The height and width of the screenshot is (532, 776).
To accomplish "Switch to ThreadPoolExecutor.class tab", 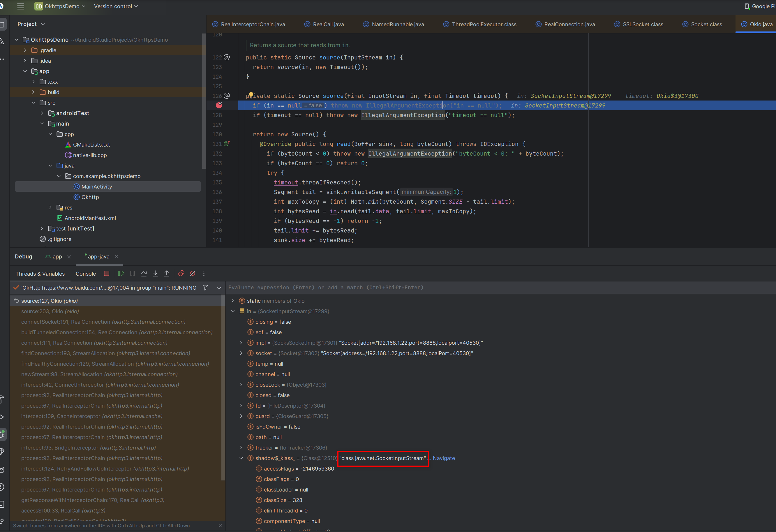I will pos(480,24).
